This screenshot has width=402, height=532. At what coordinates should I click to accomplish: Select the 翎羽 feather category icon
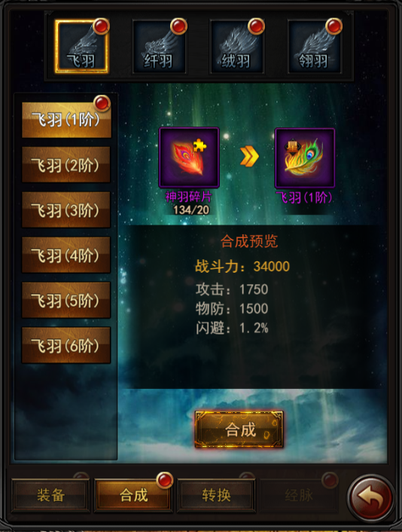(x=315, y=47)
